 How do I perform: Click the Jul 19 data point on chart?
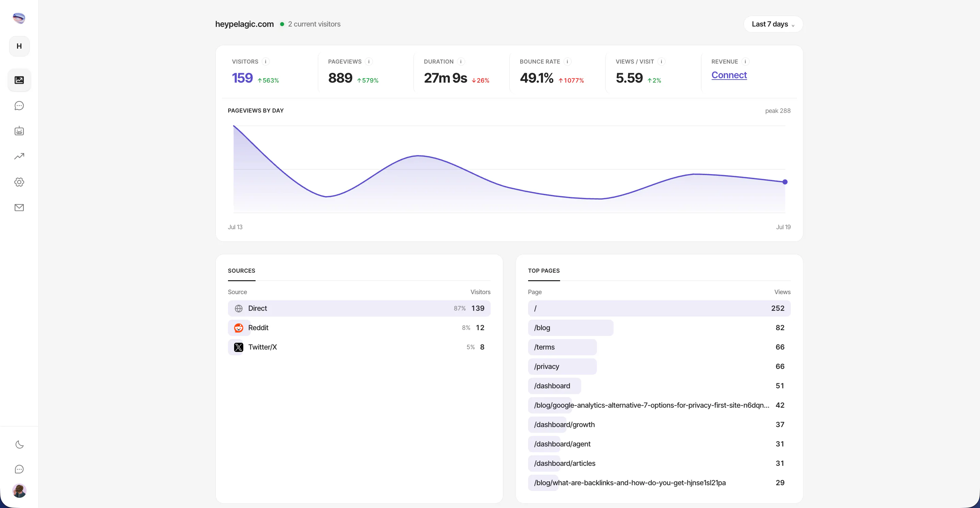785,182
